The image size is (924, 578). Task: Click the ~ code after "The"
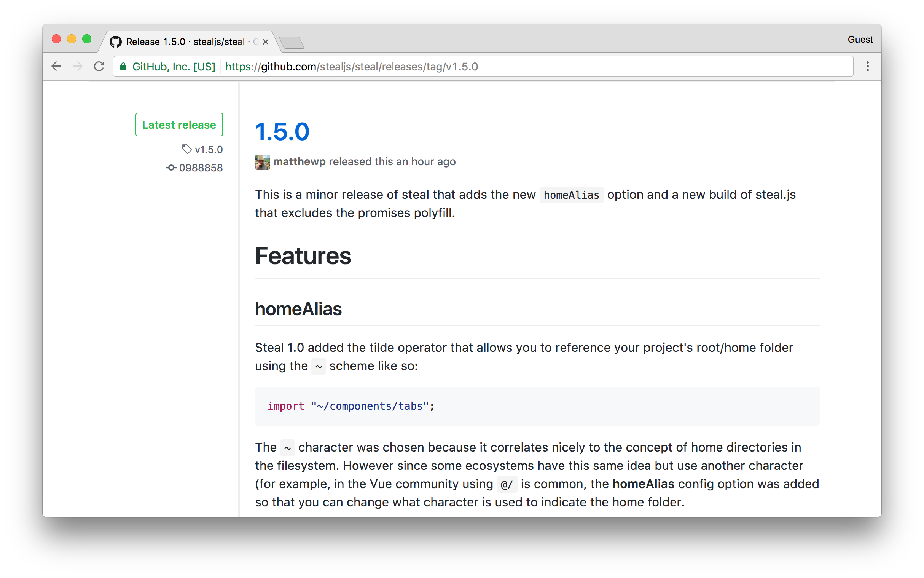coord(287,448)
